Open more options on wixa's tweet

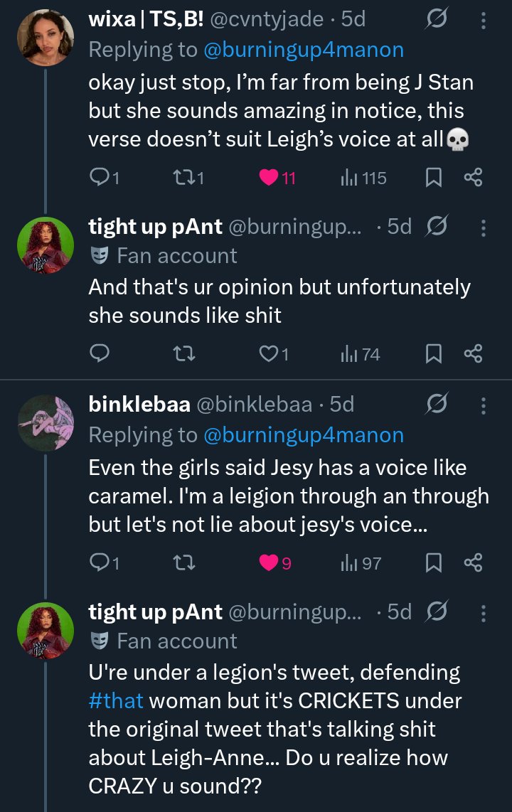point(484,21)
